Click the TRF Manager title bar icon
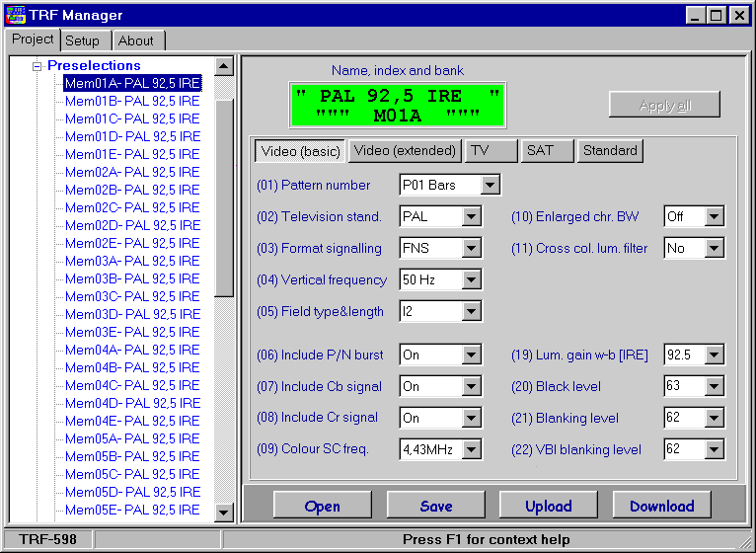This screenshot has width=756, height=553. click(16, 15)
